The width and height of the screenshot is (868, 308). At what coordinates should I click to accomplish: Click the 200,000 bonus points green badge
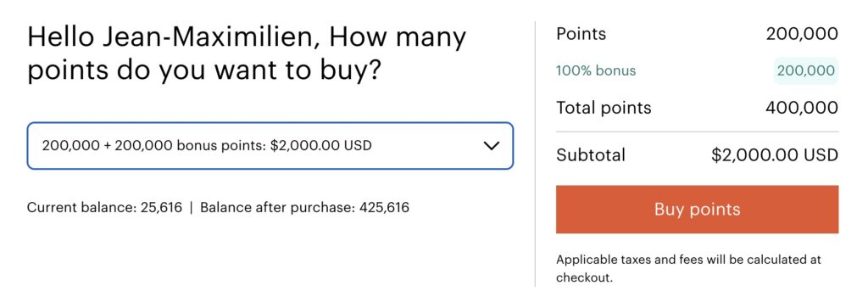805,71
